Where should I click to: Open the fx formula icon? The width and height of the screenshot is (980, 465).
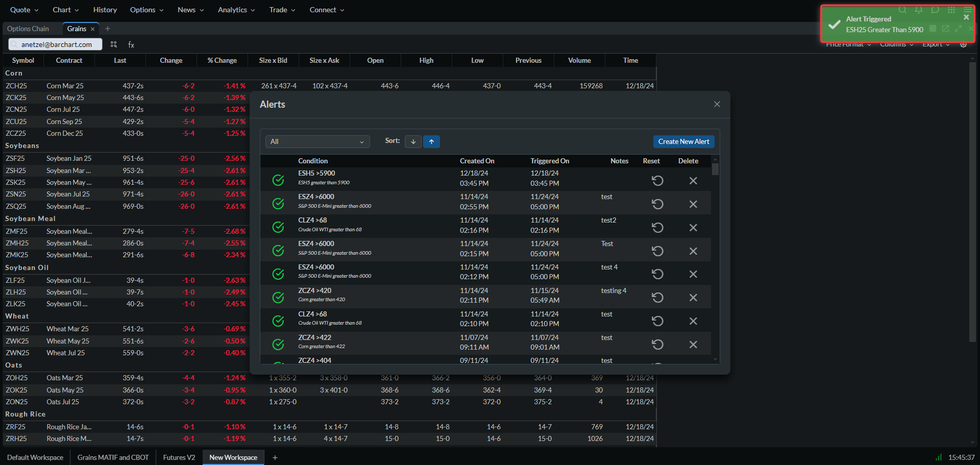pos(131,45)
